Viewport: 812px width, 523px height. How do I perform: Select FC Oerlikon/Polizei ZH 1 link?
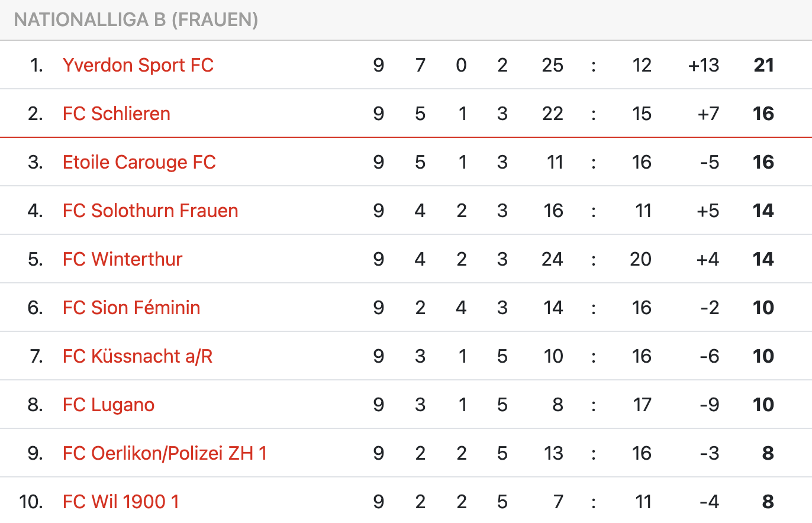coord(165,453)
